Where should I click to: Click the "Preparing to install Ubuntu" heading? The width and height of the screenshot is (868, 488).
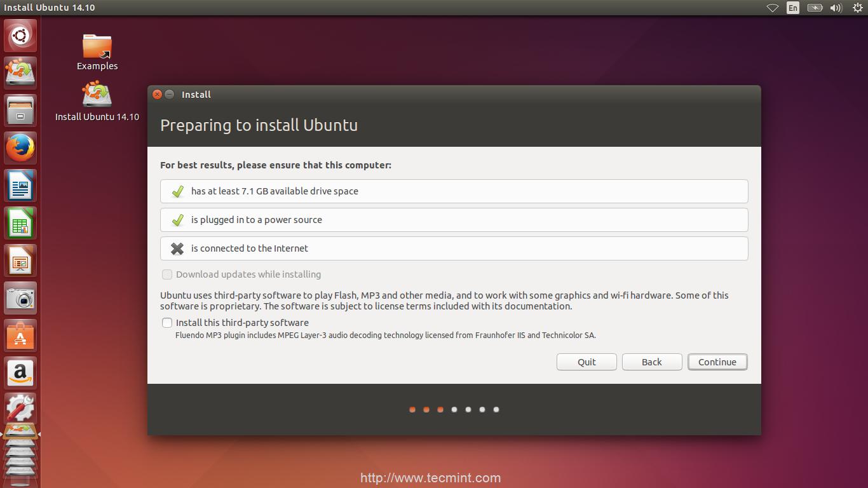pyautogui.click(x=259, y=125)
